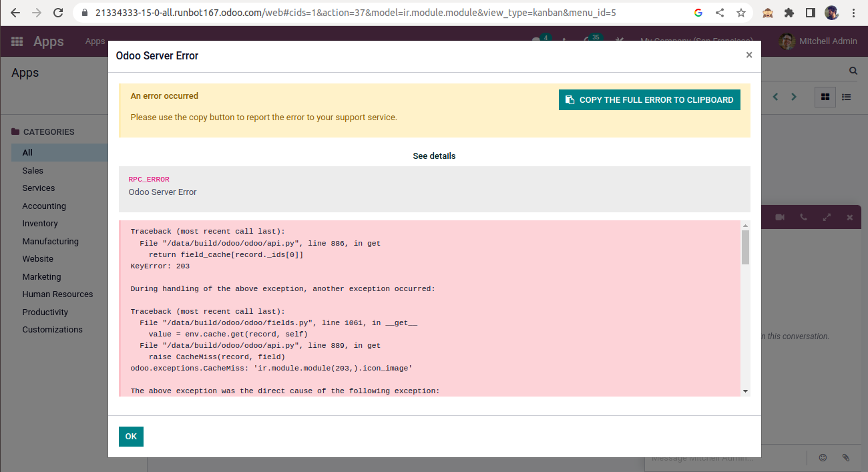Select the Sales category

point(33,171)
